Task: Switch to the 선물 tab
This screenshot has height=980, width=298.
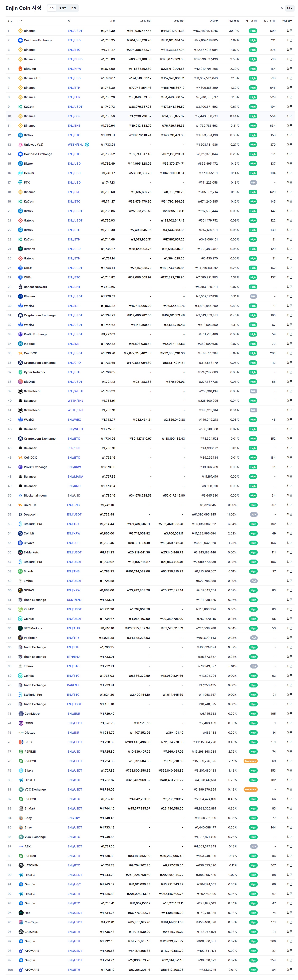Action: point(73,8)
